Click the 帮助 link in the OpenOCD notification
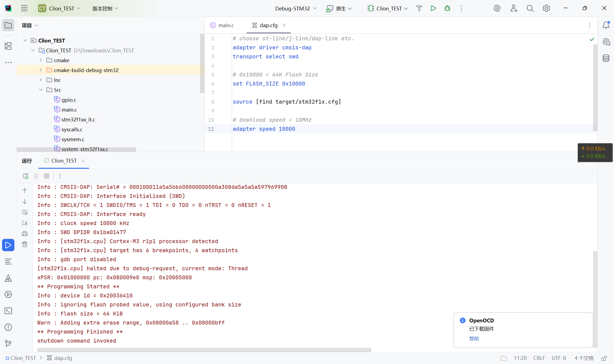This screenshot has height=364, width=614. click(x=474, y=339)
